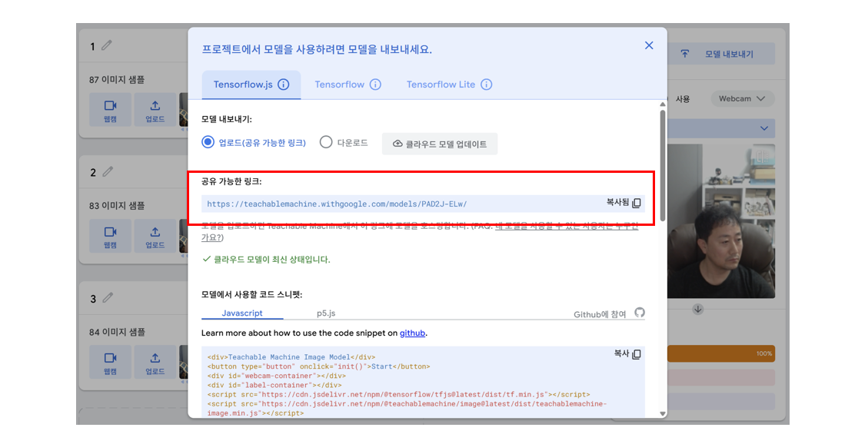
Task: Open the Github에 참여 link
Action: (x=600, y=314)
